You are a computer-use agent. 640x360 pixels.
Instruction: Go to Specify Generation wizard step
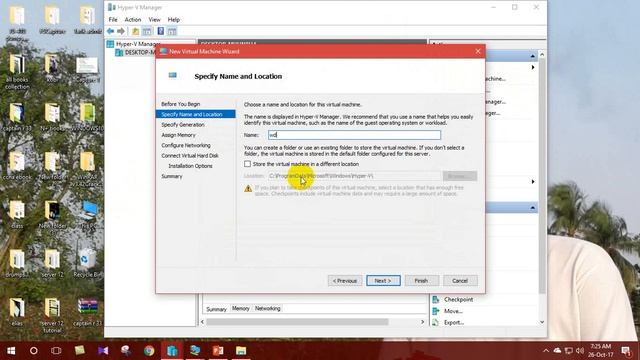click(183, 124)
